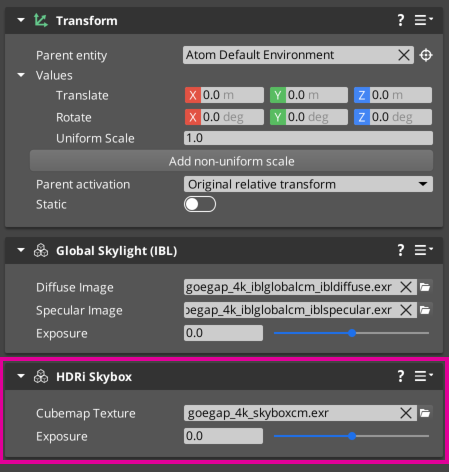Open the Global Skylight component help
449x472 pixels.
click(x=401, y=250)
